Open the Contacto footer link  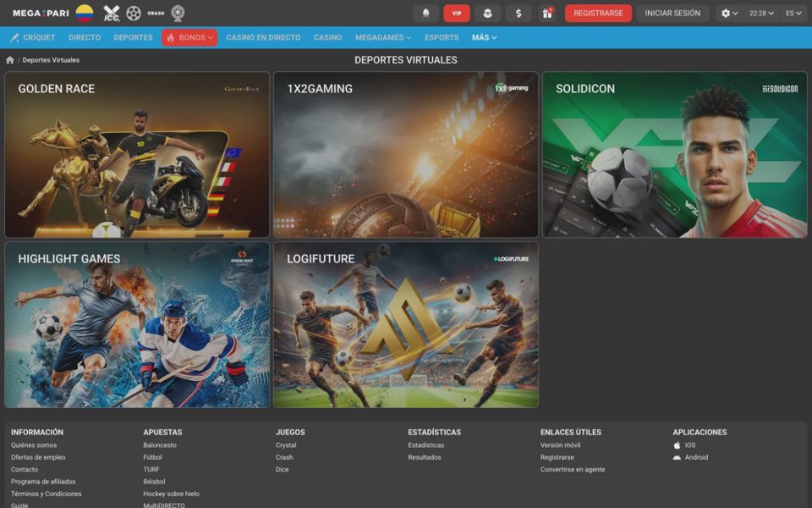point(25,469)
